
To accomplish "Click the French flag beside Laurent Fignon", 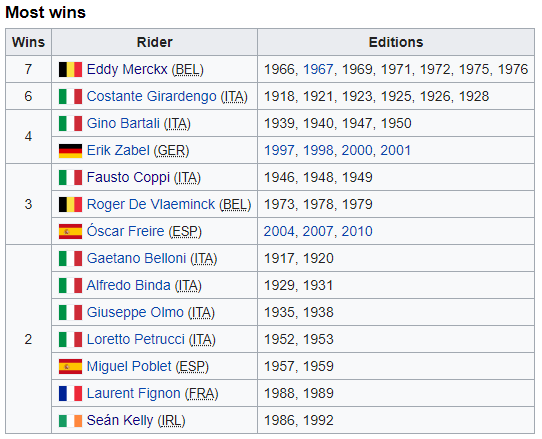I will tap(70, 394).
